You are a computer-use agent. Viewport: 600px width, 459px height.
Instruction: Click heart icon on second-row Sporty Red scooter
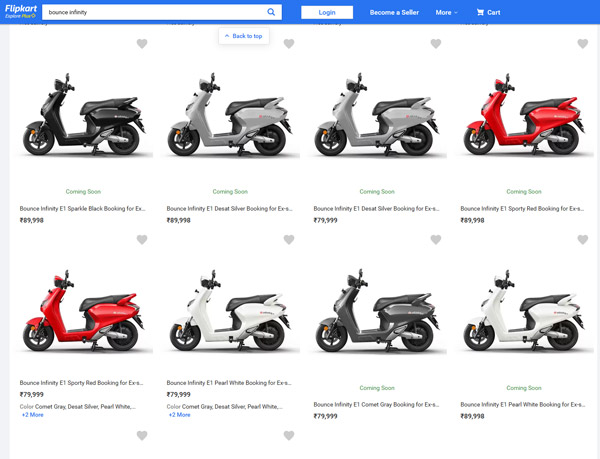142,240
